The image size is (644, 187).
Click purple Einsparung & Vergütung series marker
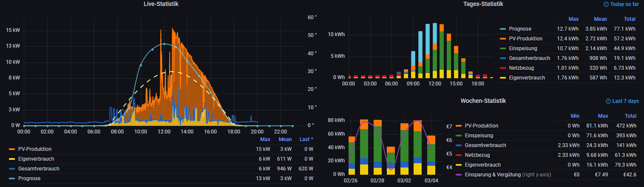pos(458,175)
